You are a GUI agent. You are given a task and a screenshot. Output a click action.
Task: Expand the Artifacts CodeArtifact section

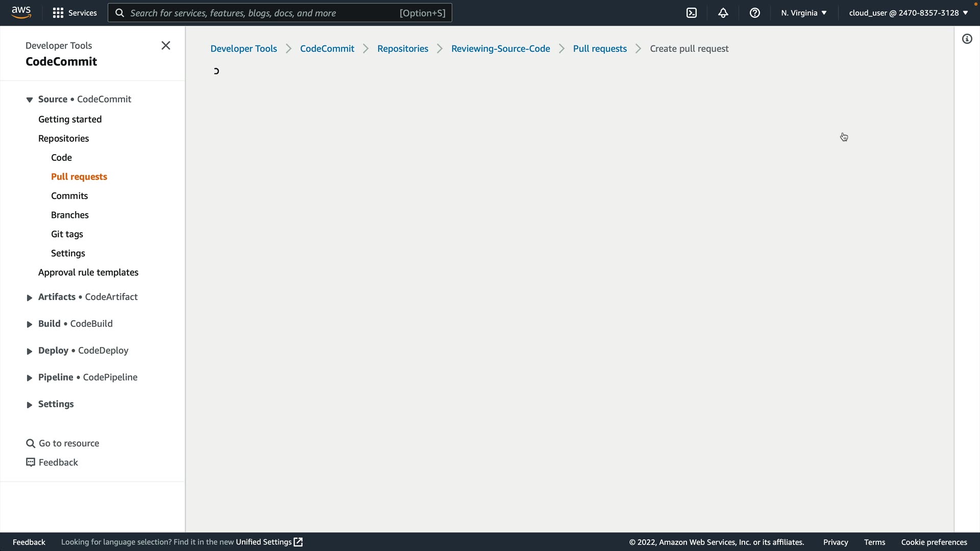30,297
